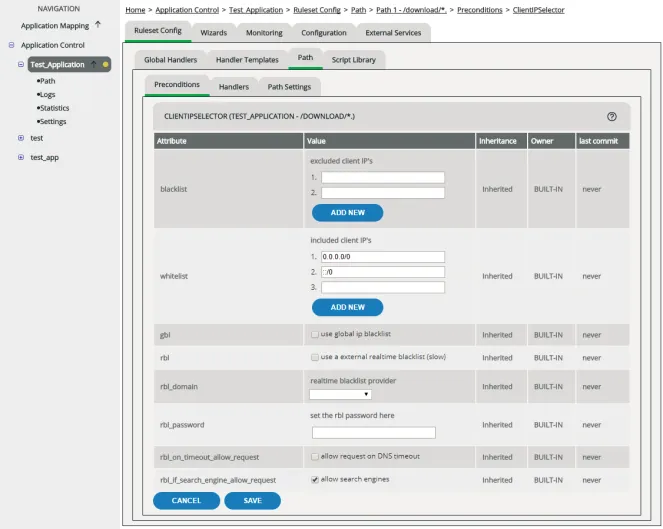Open the External Services tab
Viewport: 663px width, 529px height.
pyautogui.click(x=393, y=33)
